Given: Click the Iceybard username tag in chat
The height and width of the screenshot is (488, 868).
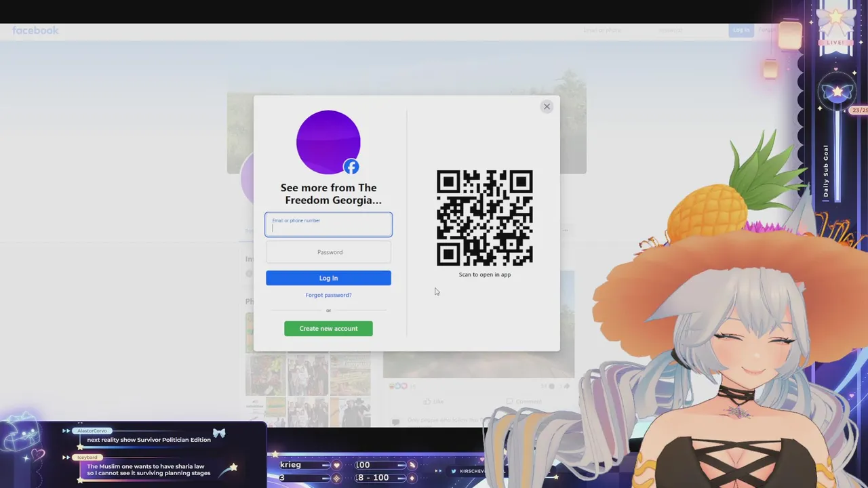Looking at the screenshot, I should pyautogui.click(x=87, y=457).
